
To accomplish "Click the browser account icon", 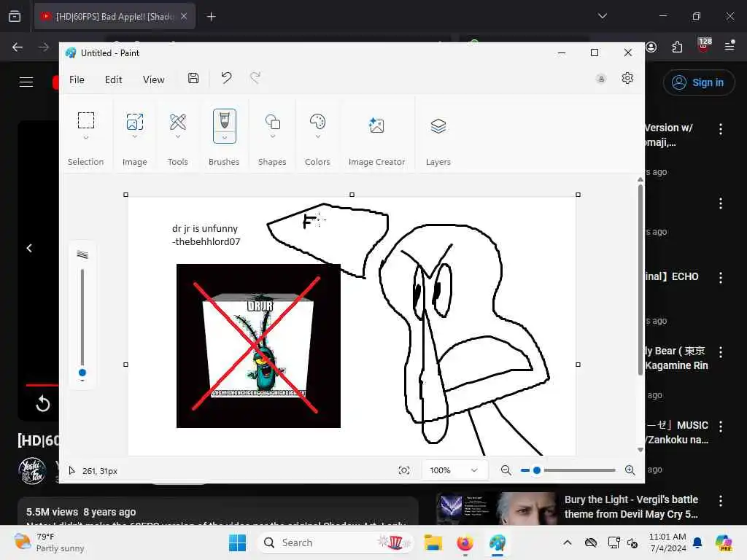I will (x=651, y=47).
